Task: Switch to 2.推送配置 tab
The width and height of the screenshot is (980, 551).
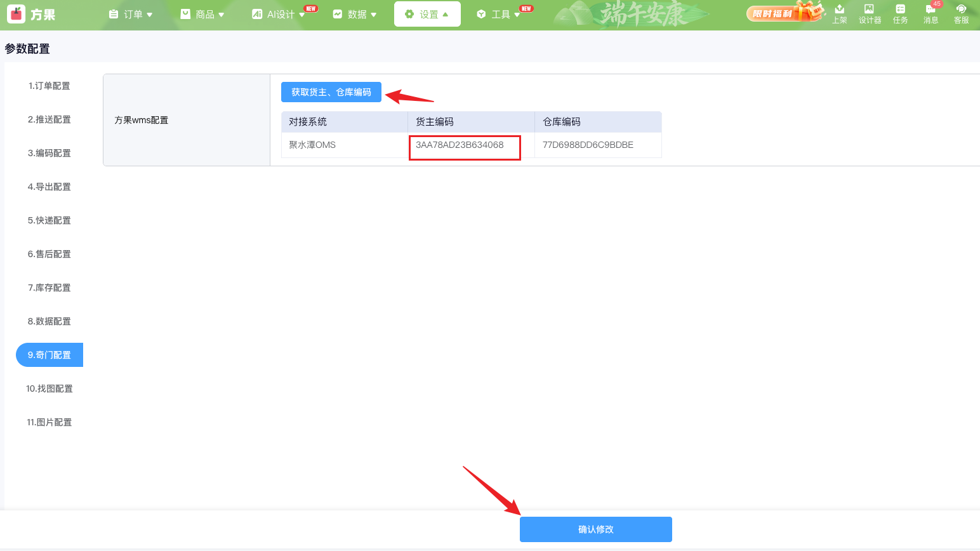Action: coord(50,119)
